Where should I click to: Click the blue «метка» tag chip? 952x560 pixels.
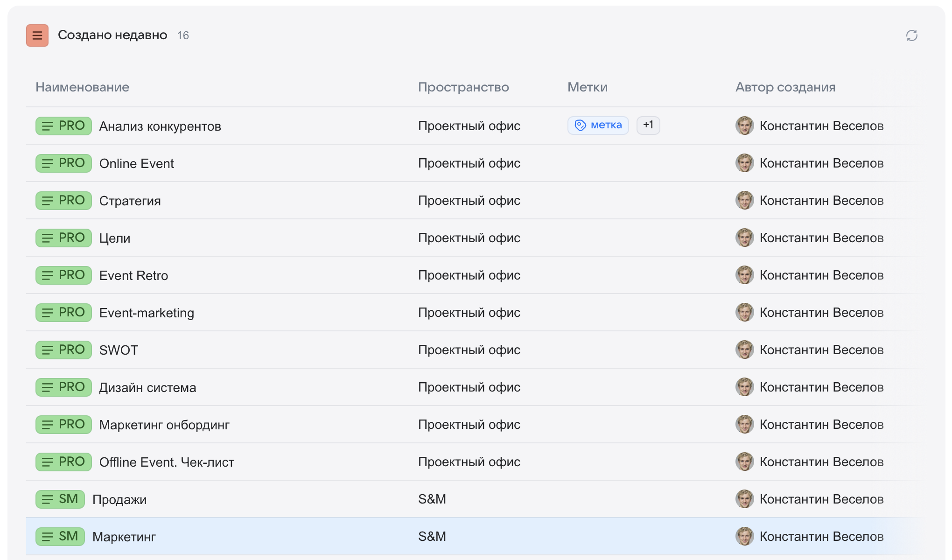click(x=598, y=125)
